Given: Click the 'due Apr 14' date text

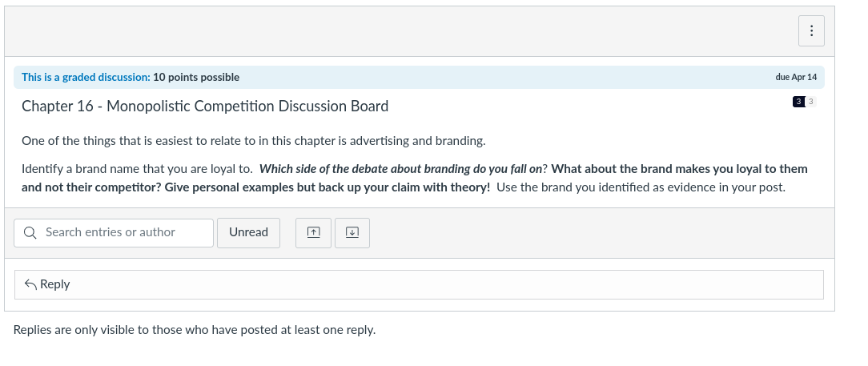Looking at the screenshot, I should point(796,77).
